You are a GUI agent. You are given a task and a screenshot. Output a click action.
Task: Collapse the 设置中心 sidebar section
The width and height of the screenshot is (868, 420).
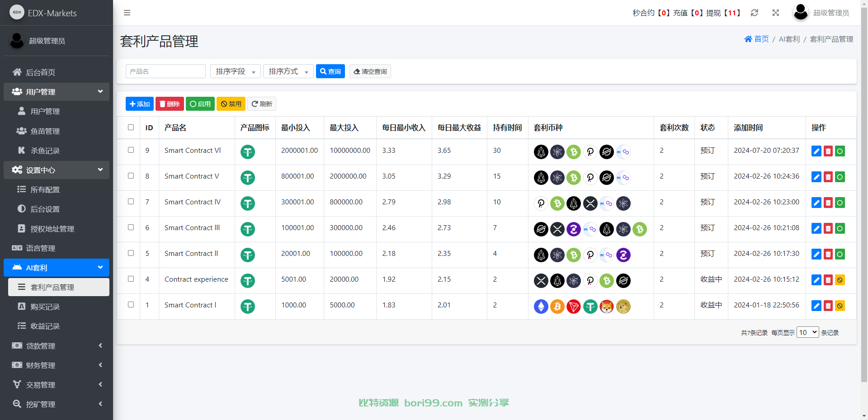57,170
